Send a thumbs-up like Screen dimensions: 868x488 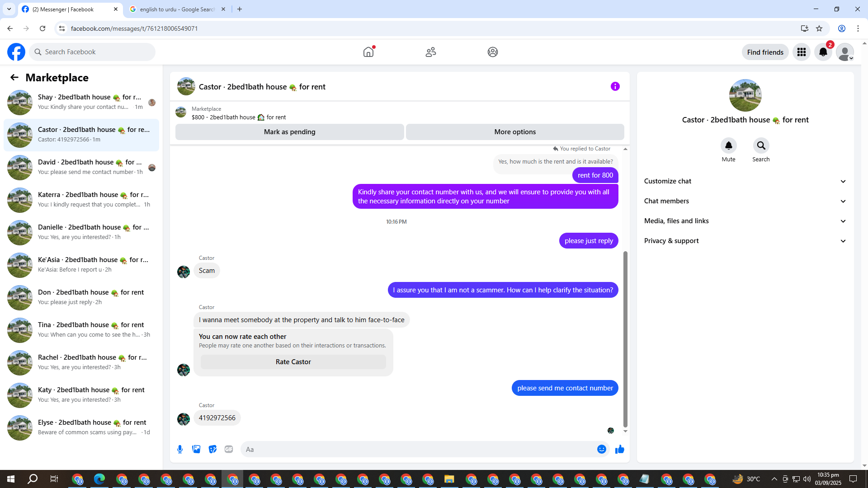click(620, 449)
